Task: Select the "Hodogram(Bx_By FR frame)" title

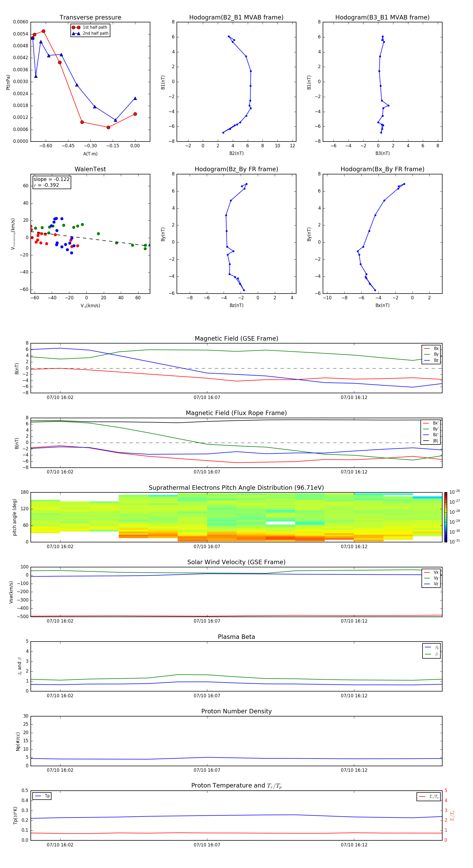Action: pyautogui.click(x=382, y=169)
